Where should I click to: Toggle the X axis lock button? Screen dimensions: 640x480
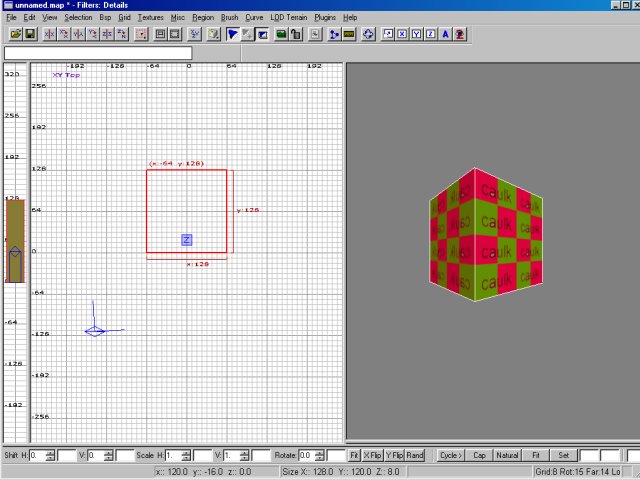402,34
